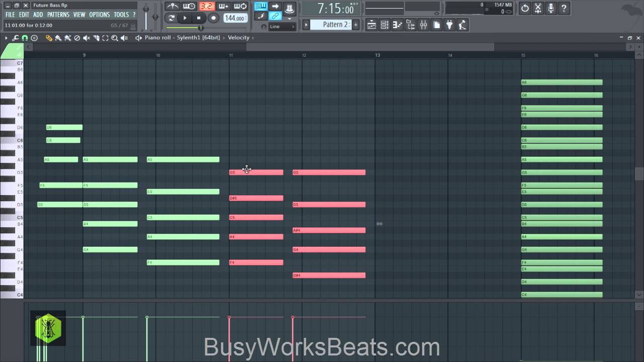This screenshot has width=644, height=362.
Task: Click the undo history circular arrow icon
Action: pyautogui.click(x=525, y=8)
